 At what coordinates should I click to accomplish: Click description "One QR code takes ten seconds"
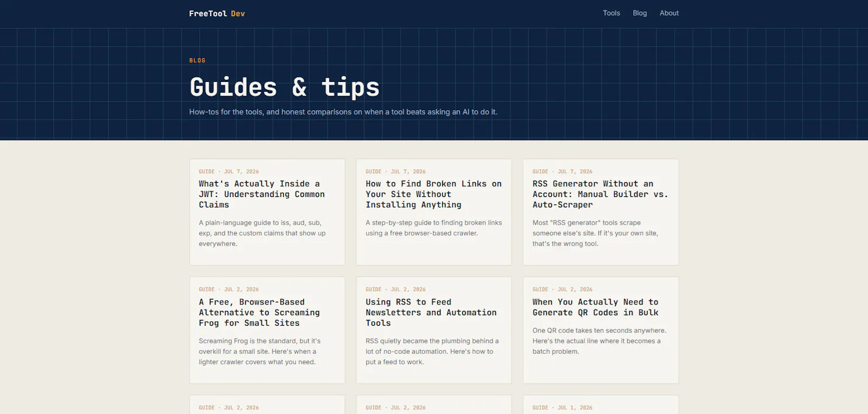point(599,341)
